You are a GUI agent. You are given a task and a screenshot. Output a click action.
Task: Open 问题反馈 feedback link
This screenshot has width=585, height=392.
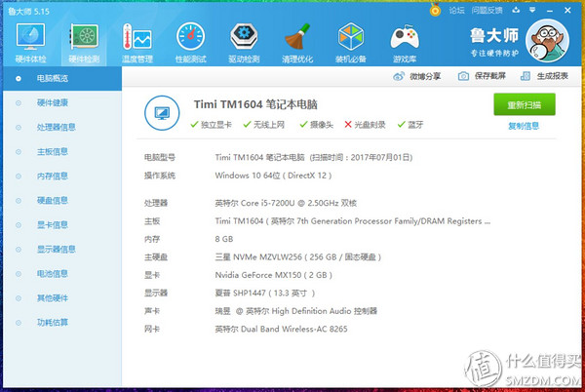click(x=487, y=11)
